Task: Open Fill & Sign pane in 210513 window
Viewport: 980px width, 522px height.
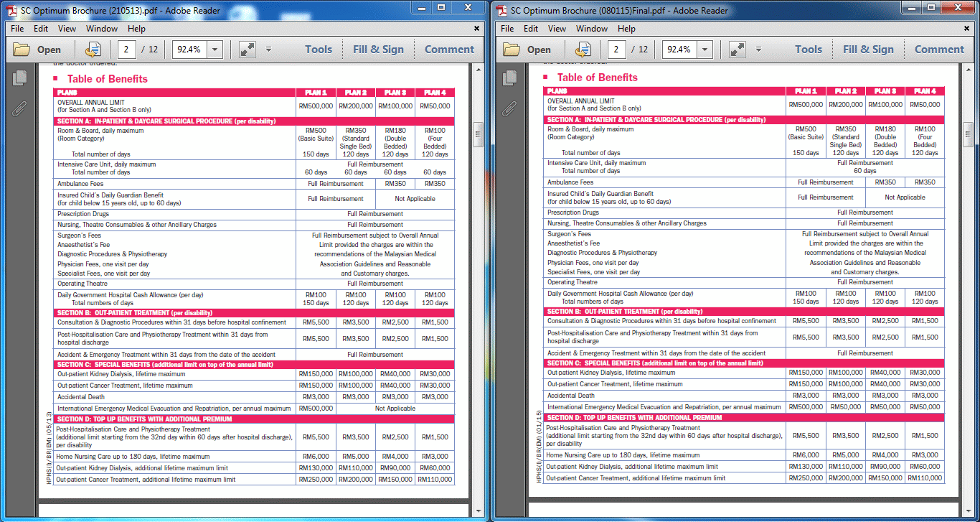Action: coord(378,50)
